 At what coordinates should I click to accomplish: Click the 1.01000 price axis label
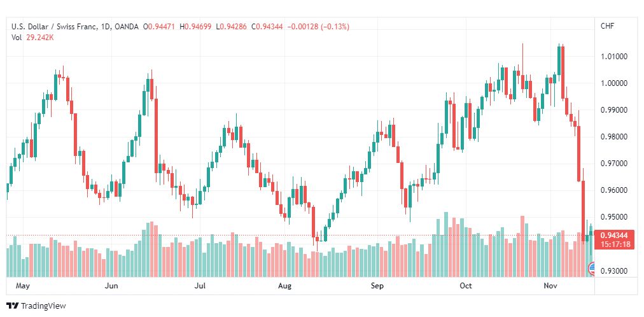(614, 57)
